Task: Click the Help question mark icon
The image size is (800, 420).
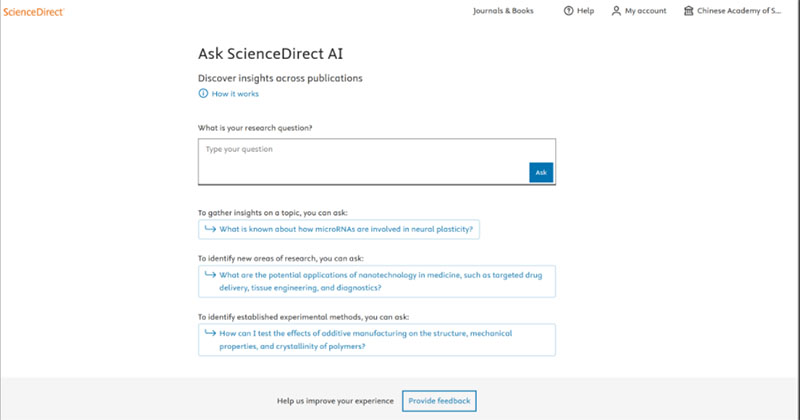Action: click(x=569, y=11)
